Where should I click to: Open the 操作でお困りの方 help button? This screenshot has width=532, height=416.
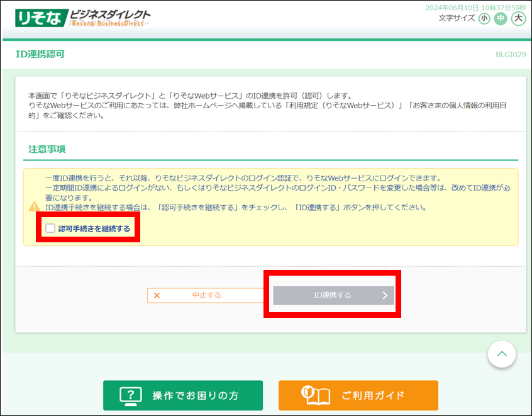pyautogui.click(x=183, y=395)
